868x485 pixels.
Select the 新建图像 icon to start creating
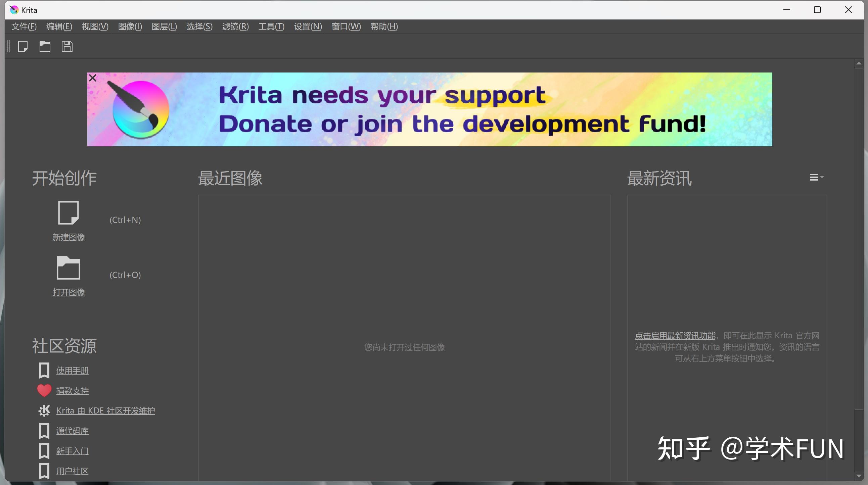click(68, 213)
